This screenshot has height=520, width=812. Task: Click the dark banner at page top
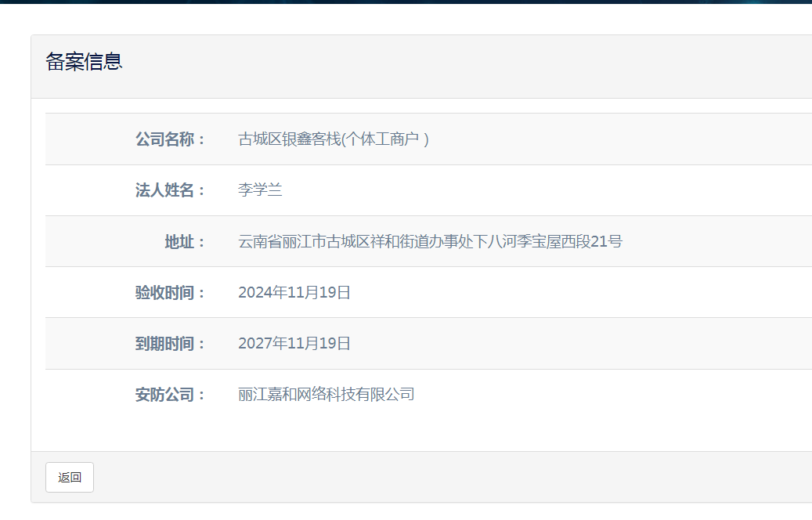pyautogui.click(x=406, y=2)
